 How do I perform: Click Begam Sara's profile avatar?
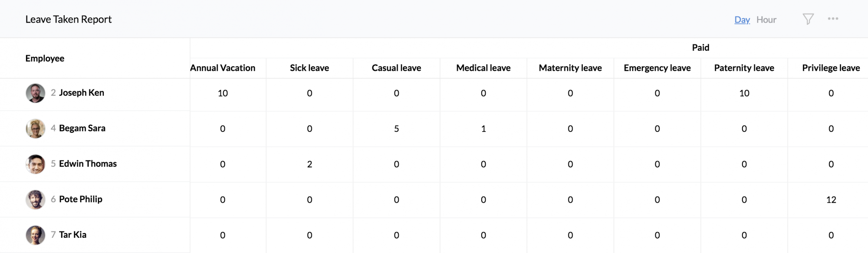tap(36, 128)
